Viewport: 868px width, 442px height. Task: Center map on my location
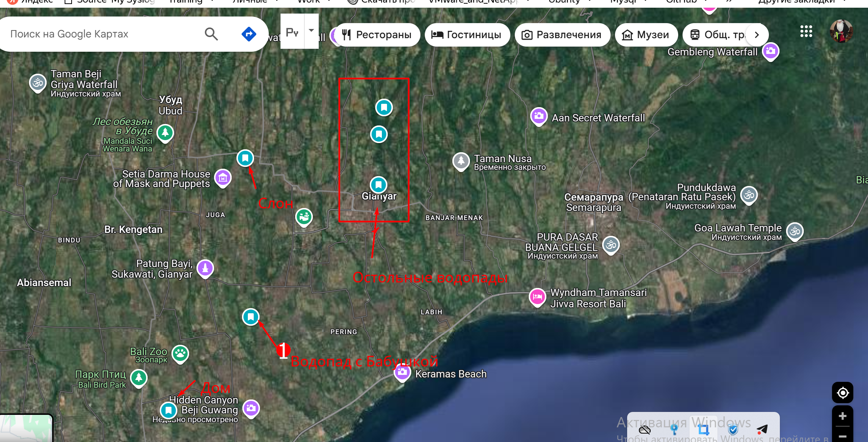(842, 393)
